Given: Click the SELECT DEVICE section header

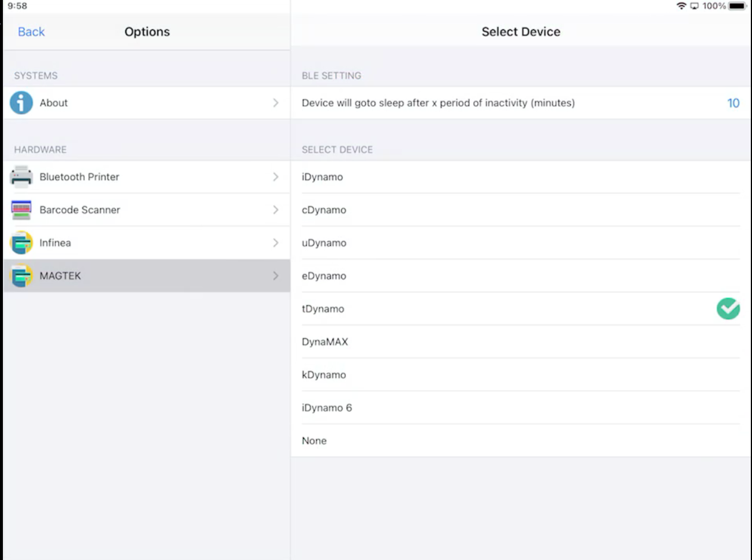Looking at the screenshot, I should [x=337, y=150].
